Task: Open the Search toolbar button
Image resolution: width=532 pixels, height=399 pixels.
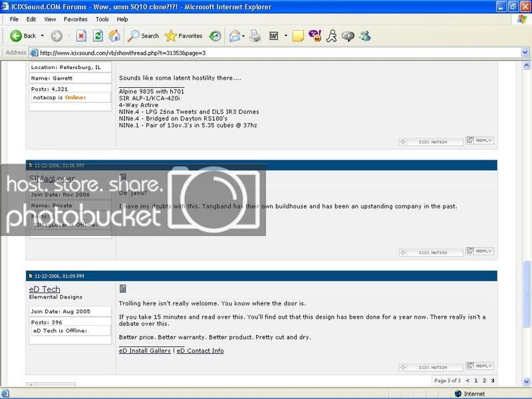Action: click(143, 36)
